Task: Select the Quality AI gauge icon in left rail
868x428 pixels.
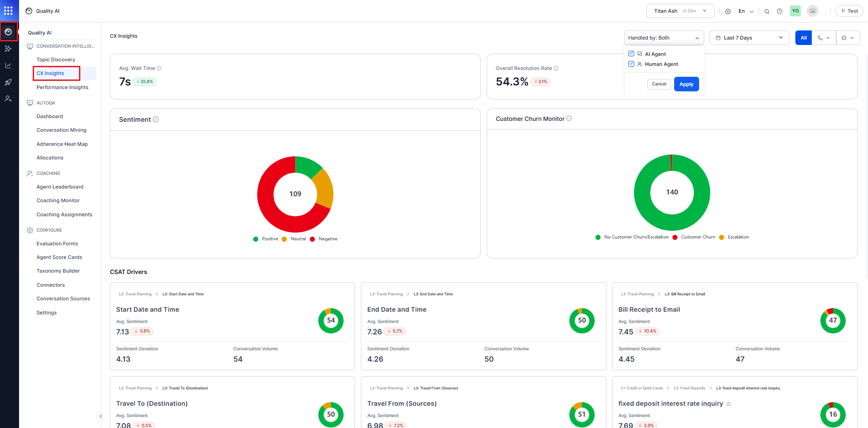Action: [x=8, y=32]
